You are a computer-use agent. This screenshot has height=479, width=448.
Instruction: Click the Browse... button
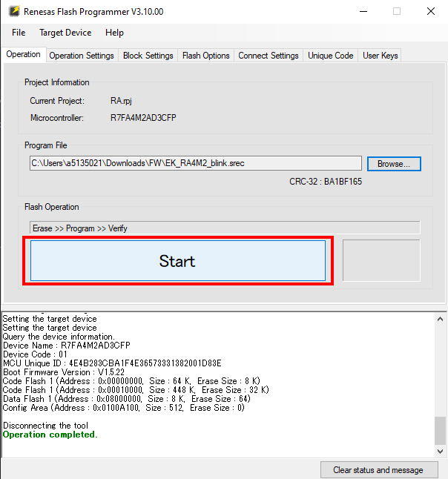(394, 164)
